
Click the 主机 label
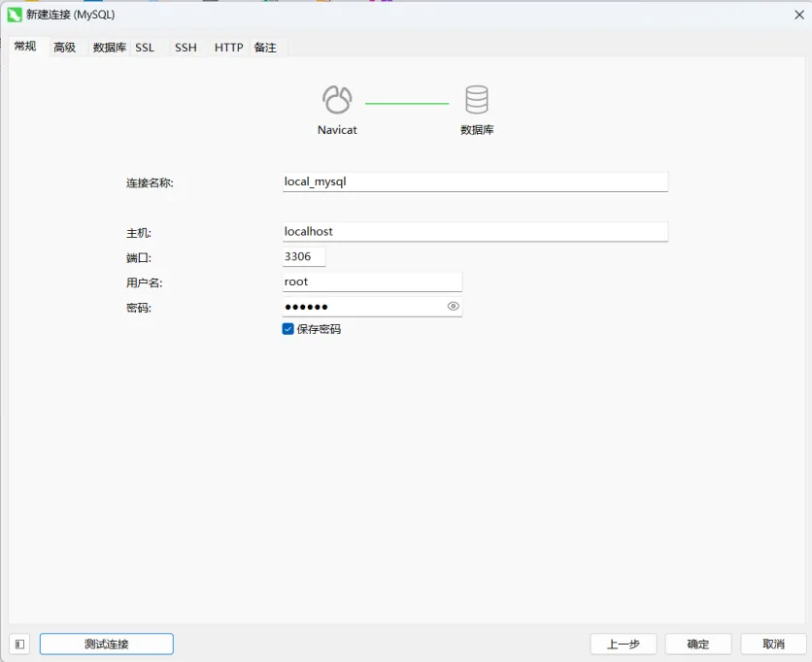tap(139, 233)
